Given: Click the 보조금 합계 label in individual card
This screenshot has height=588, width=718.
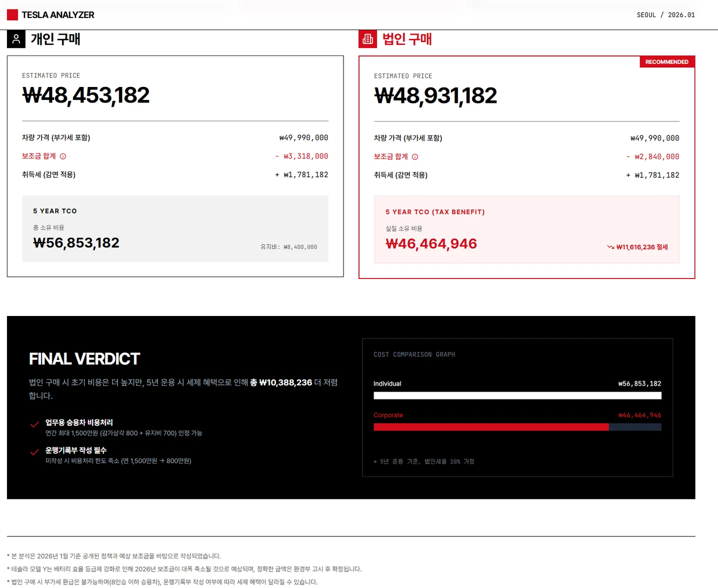Looking at the screenshot, I should (x=39, y=156).
